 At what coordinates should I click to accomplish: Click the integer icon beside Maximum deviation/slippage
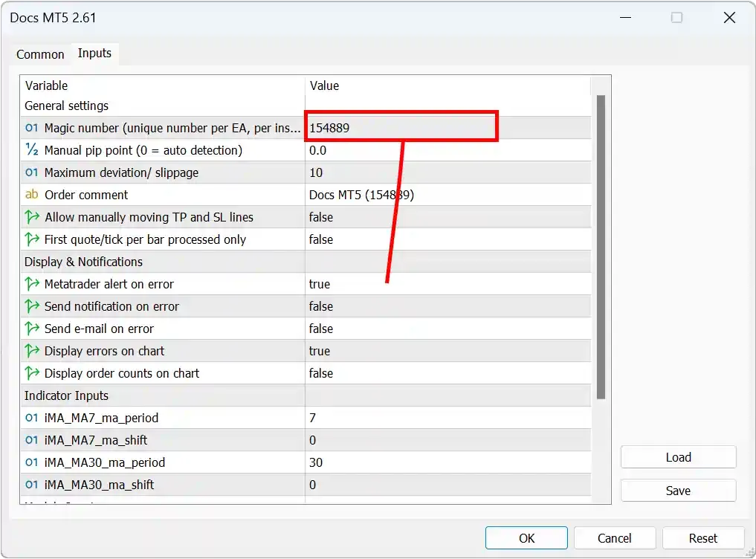tap(31, 172)
